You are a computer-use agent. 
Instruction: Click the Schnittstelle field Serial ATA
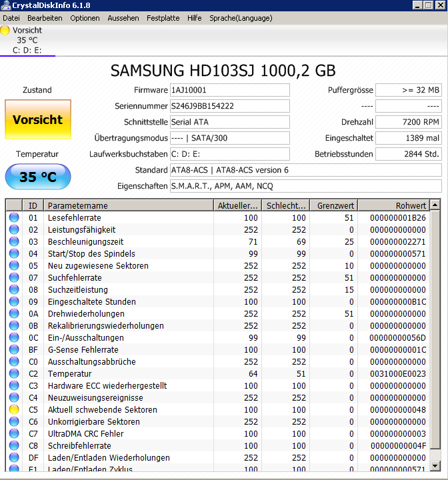229,122
